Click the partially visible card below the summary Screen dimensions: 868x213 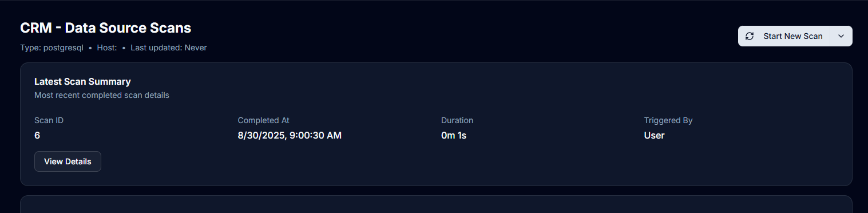(436, 204)
